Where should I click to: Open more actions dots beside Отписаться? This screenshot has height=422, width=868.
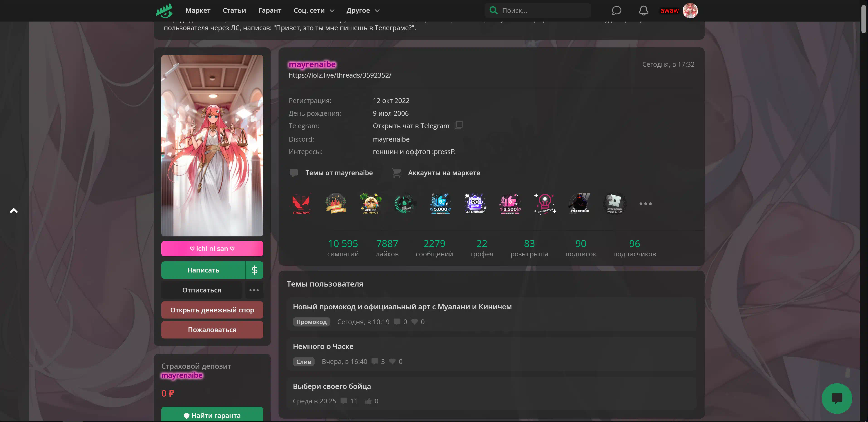254,290
